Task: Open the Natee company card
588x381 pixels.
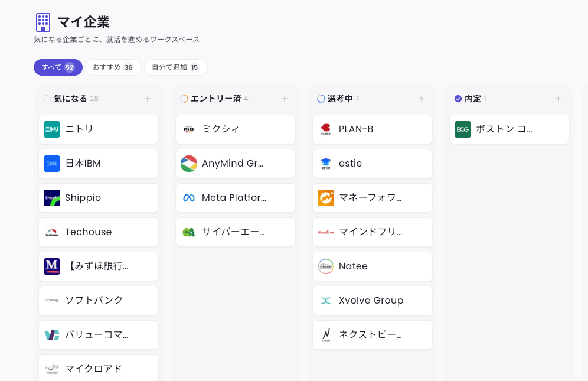Action: pos(373,266)
